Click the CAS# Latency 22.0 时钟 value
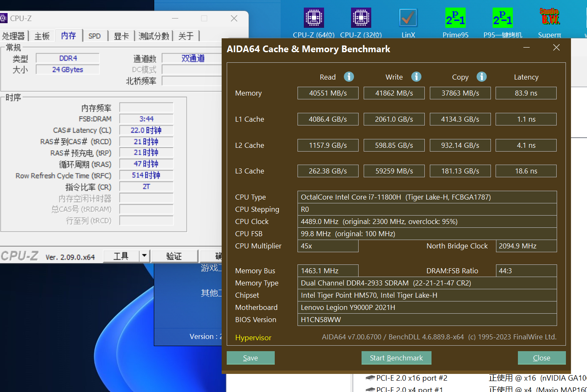Screen dimensions: 587x392 [146, 130]
